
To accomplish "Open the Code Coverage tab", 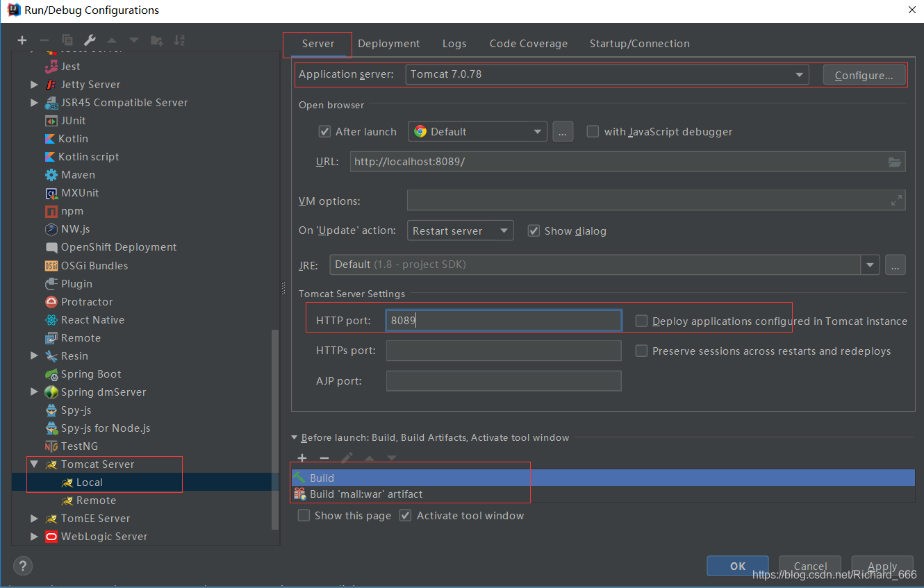I will click(x=529, y=44).
